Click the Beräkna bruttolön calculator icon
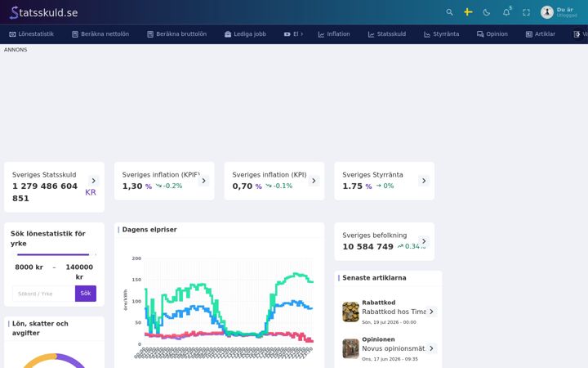Viewport: 588px width, 368px height. tap(150, 34)
